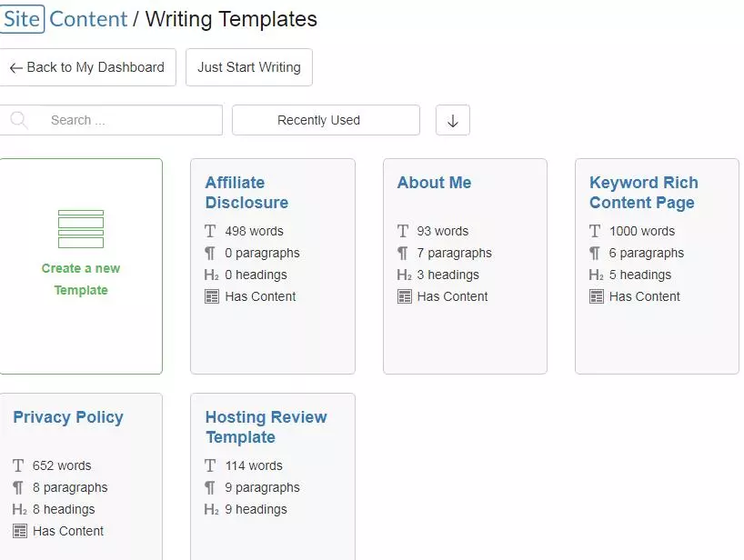Image resolution: width=744 pixels, height=560 pixels.
Task: Click paragraph icon on Hosting Review Template card
Action: coord(210,487)
